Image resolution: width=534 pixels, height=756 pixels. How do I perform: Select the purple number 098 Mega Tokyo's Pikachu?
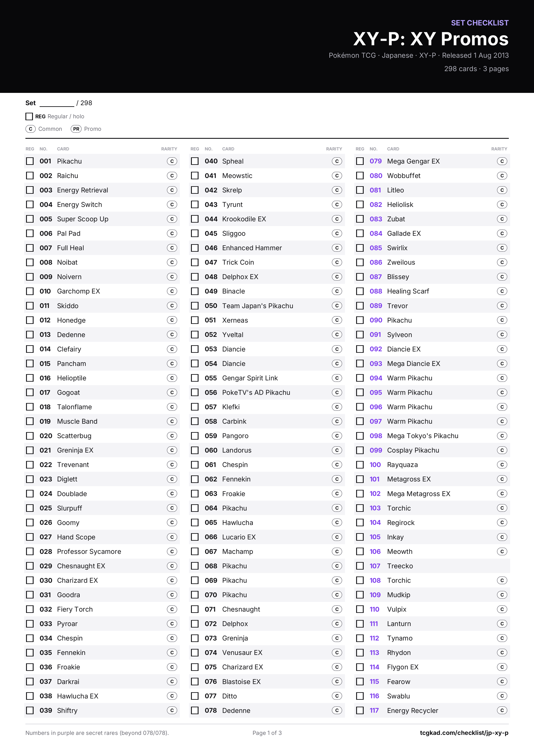(x=376, y=436)
